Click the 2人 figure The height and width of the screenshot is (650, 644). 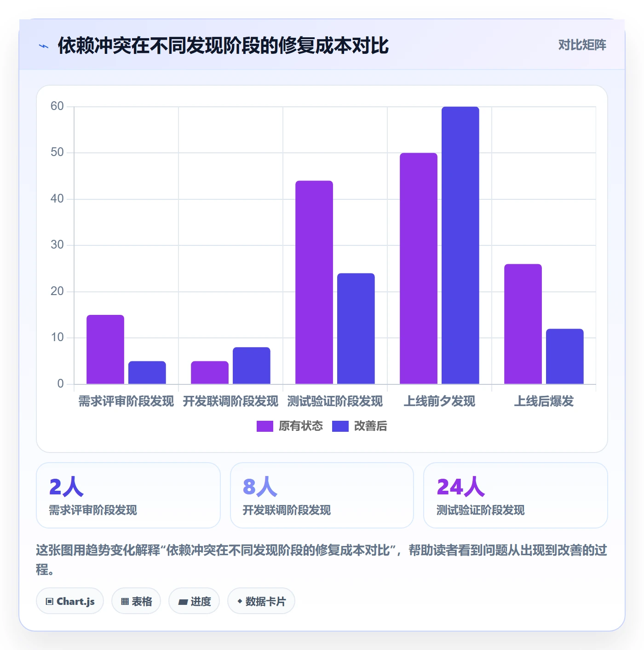(x=66, y=487)
